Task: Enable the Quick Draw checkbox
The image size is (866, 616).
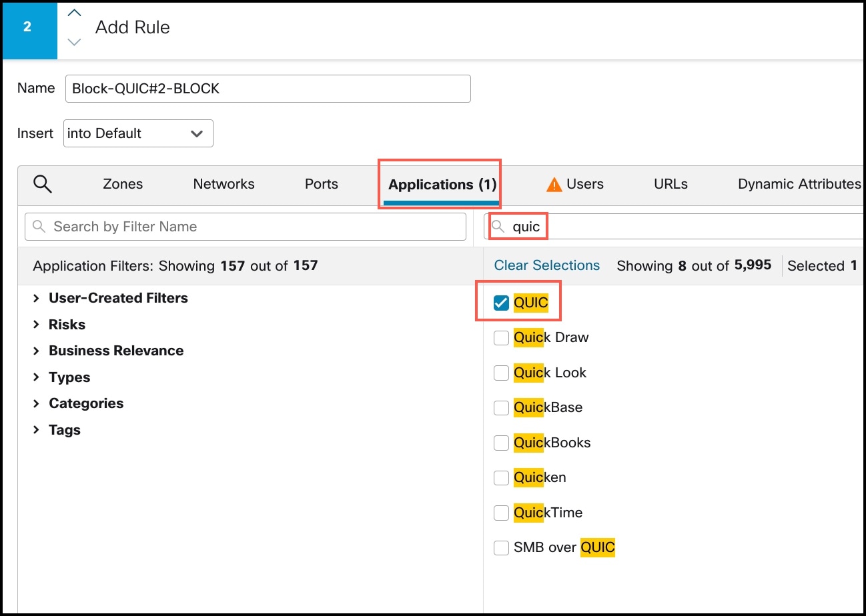Action: point(501,337)
